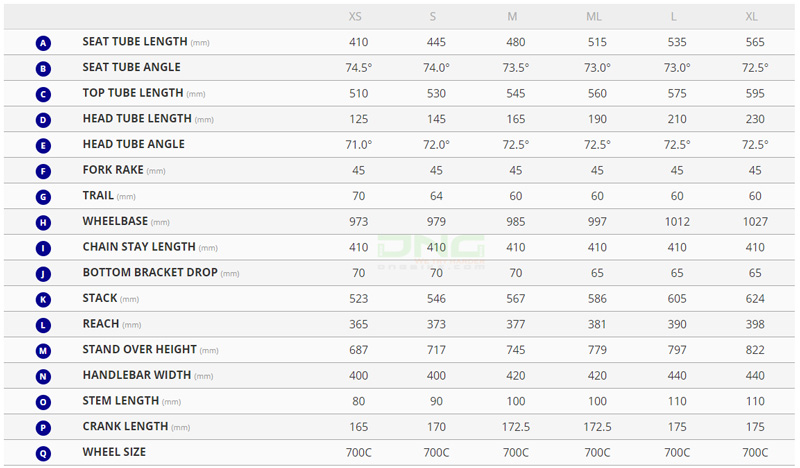
Task: Click the circled H wheelbase icon
Action: 43,223
